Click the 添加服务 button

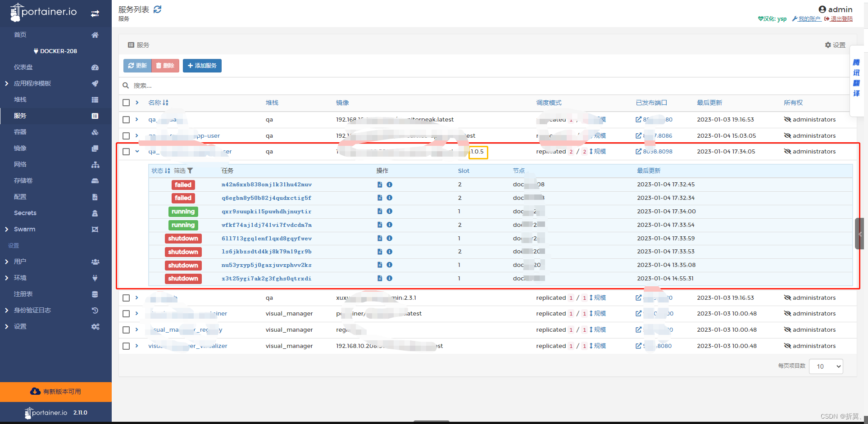pyautogui.click(x=202, y=66)
